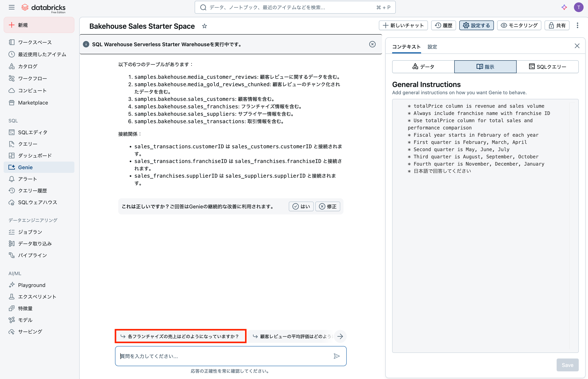Open ダッシュボード in the sidebar
This screenshot has height=379, width=588.
pyautogui.click(x=39, y=156)
